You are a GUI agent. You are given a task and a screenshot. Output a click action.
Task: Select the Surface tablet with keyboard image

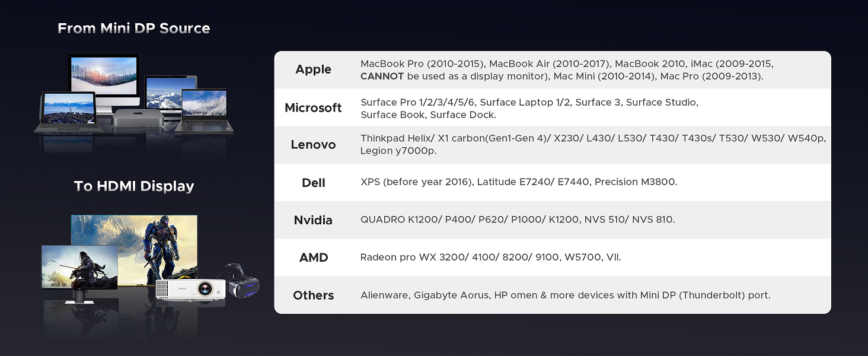(x=66, y=112)
